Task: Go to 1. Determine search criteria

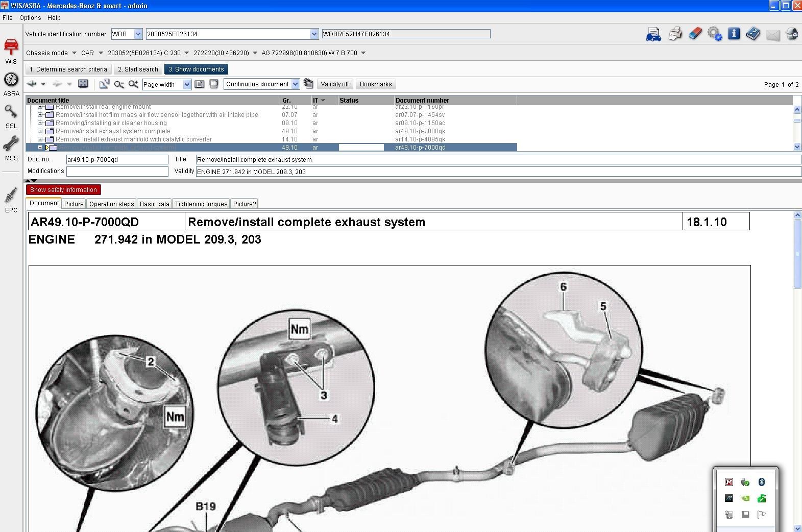Action: 68,69
